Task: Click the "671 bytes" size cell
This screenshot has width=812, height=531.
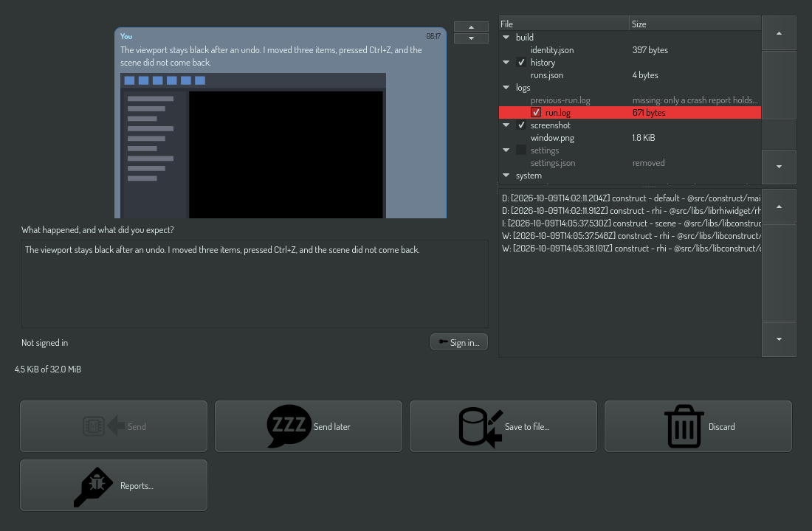Action: 649,113
